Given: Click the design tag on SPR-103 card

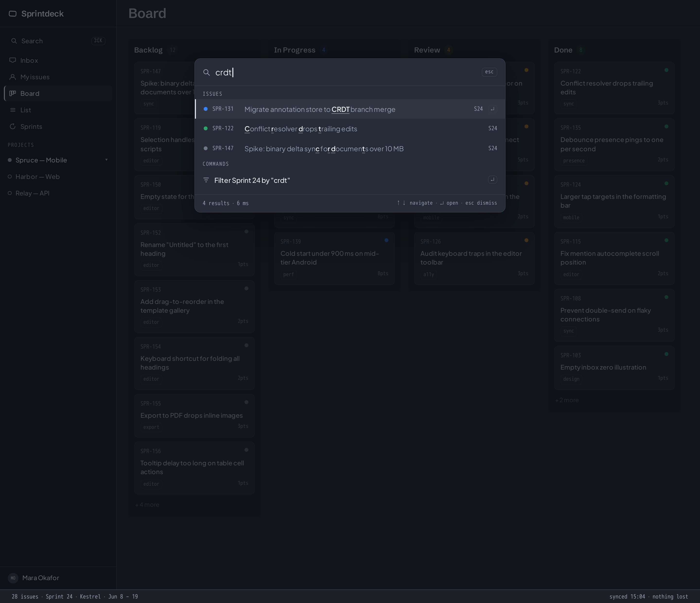Looking at the screenshot, I should pyautogui.click(x=571, y=379).
